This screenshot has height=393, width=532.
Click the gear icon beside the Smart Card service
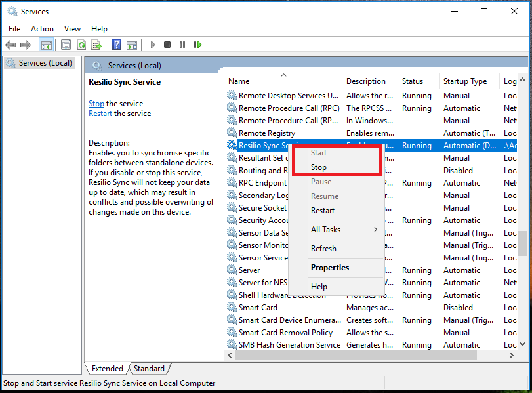(x=232, y=308)
